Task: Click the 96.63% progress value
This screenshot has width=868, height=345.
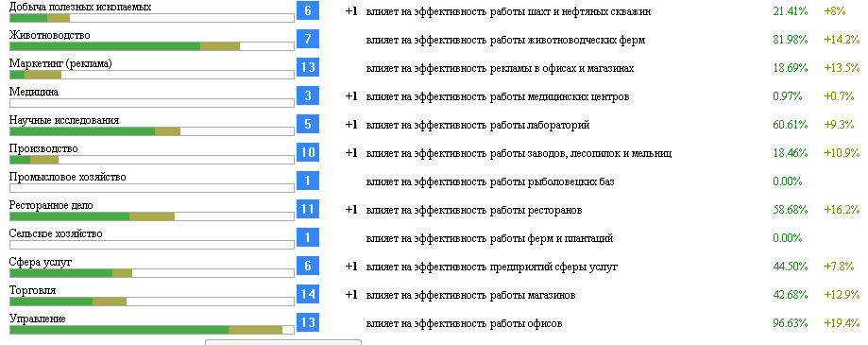Action: (791, 323)
